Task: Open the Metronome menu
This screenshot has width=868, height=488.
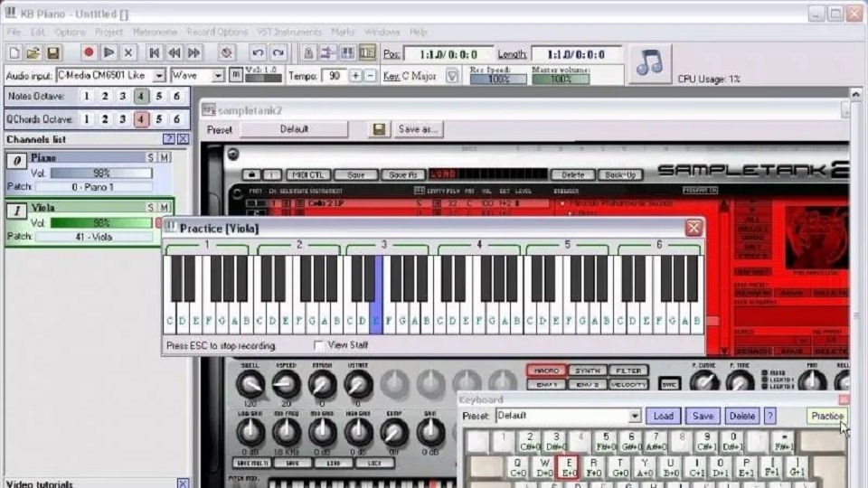Action: [x=155, y=33]
